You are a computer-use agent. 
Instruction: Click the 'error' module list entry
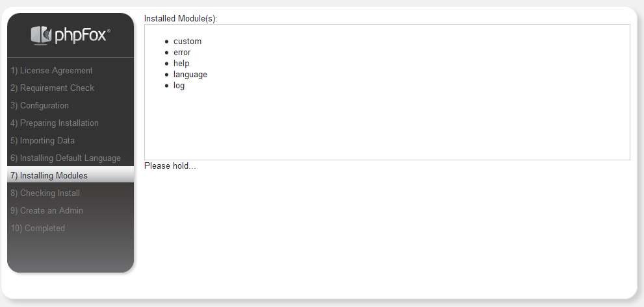[182, 53]
